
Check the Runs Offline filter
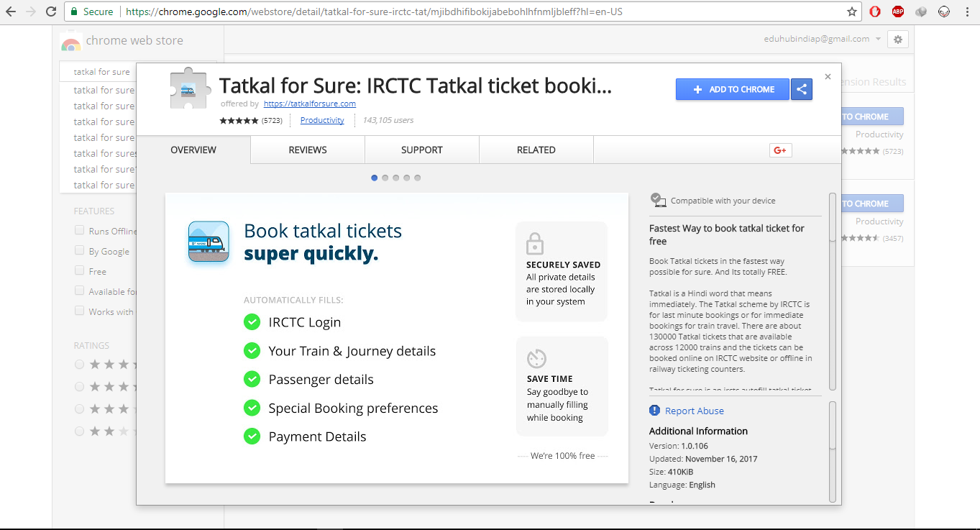click(x=79, y=231)
